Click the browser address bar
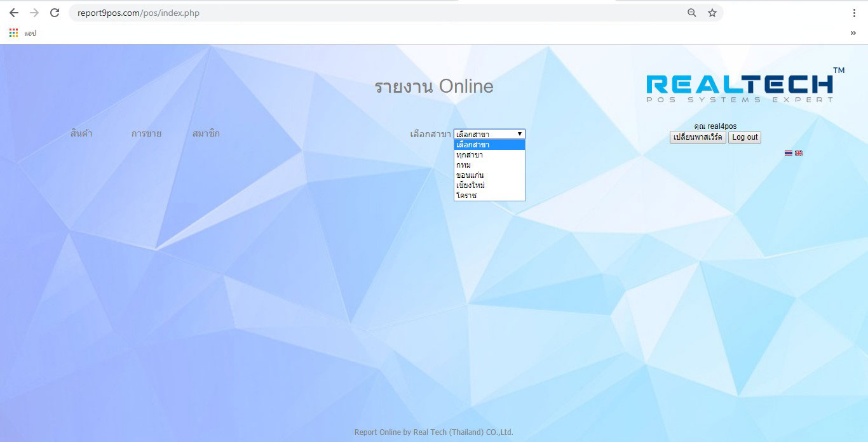 click(x=254, y=12)
